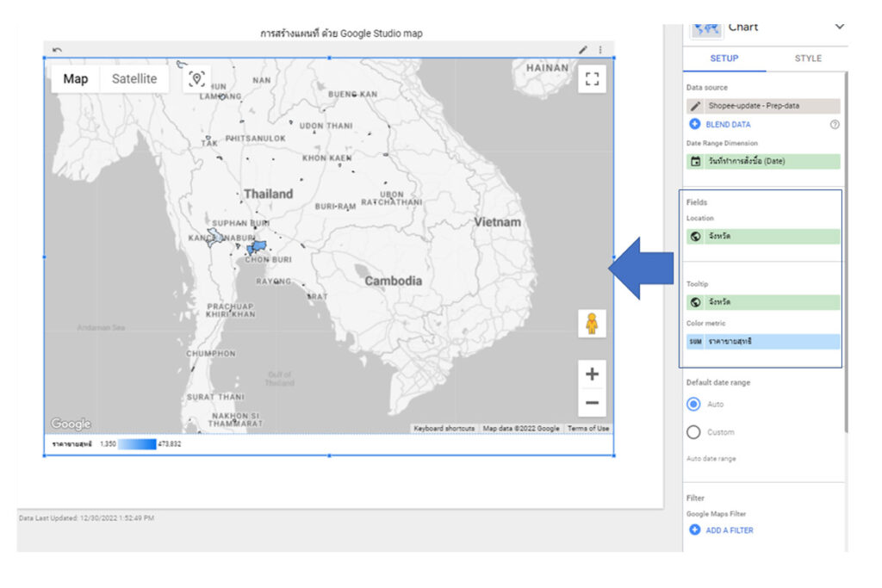This screenshot has height=588, width=882.
Task: Toggle fullscreen map view
Action: [x=592, y=78]
